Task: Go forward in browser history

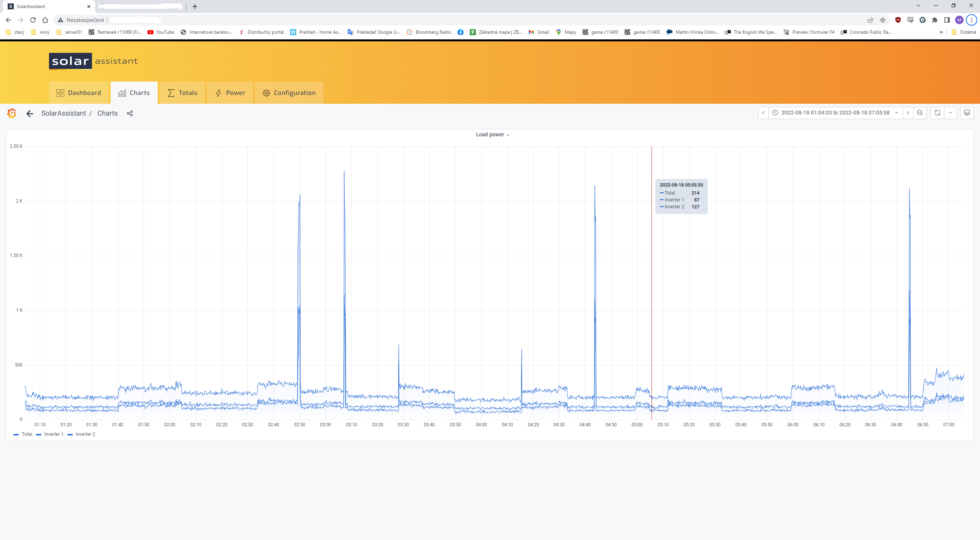Action: pos(21,20)
